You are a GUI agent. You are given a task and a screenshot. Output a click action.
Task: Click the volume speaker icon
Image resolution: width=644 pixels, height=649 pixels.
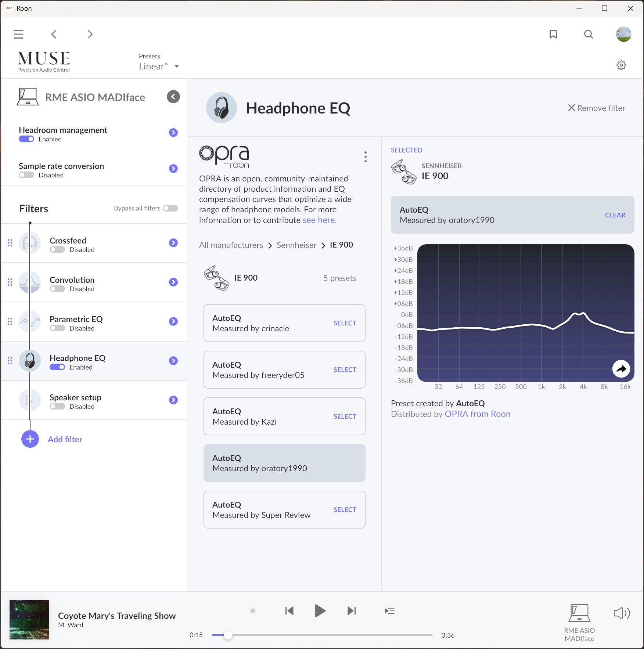[x=622, y=613]
